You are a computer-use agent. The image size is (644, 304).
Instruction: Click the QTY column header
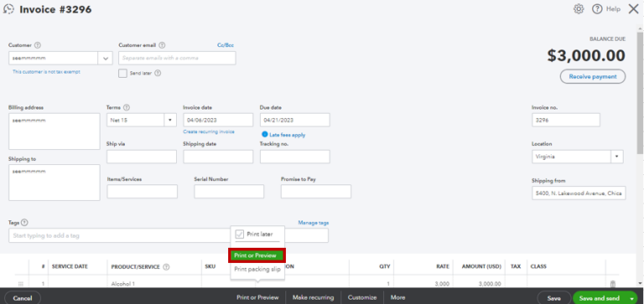tap(384, 266)
